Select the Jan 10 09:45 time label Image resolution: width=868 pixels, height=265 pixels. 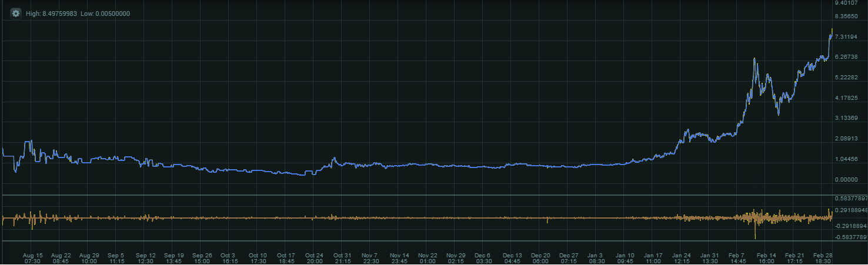(x=625, y=259)
